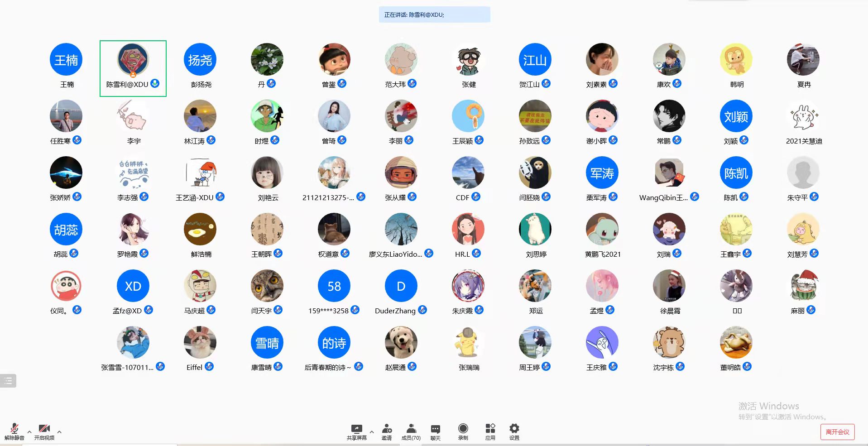Expand video options arrow beside 开启视频
Viewport: 868px width, 446px height.
(59, 432)
